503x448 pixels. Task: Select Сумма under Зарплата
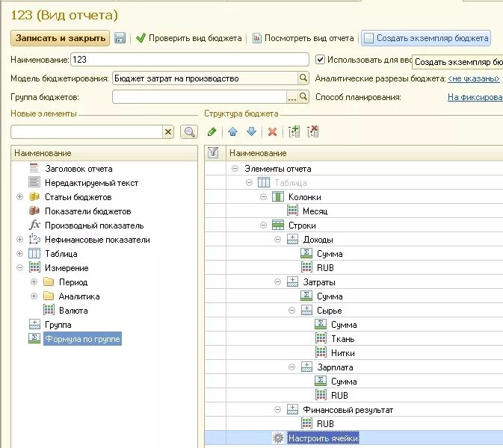tap(344, 382)
